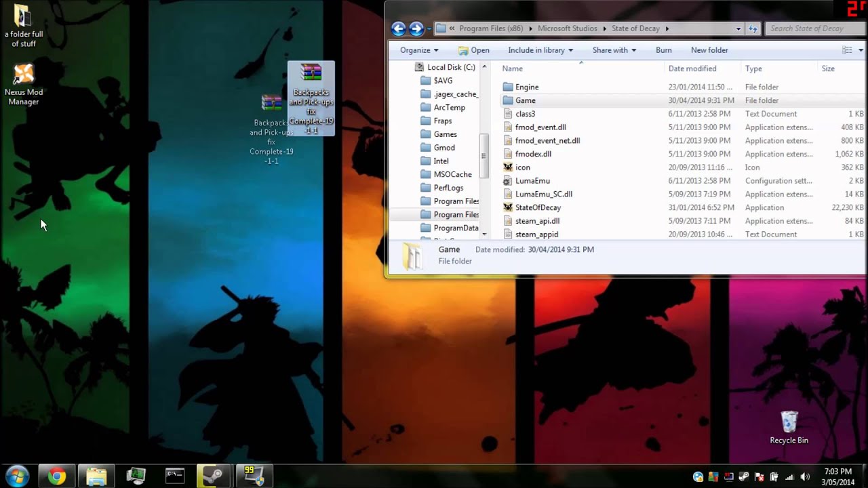This screenshot has height=488, width=868.
Task: Open the view options dropdown arrow
Action: 861,50
